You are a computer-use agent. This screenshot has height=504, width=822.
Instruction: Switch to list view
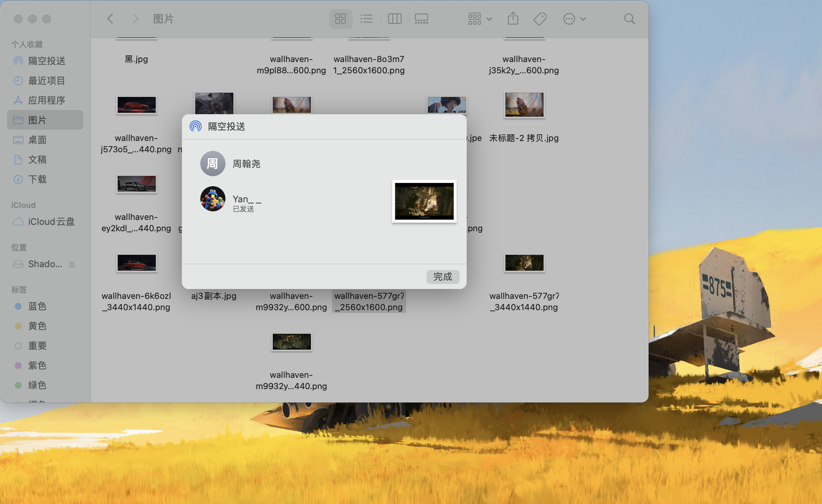point(366,19)
